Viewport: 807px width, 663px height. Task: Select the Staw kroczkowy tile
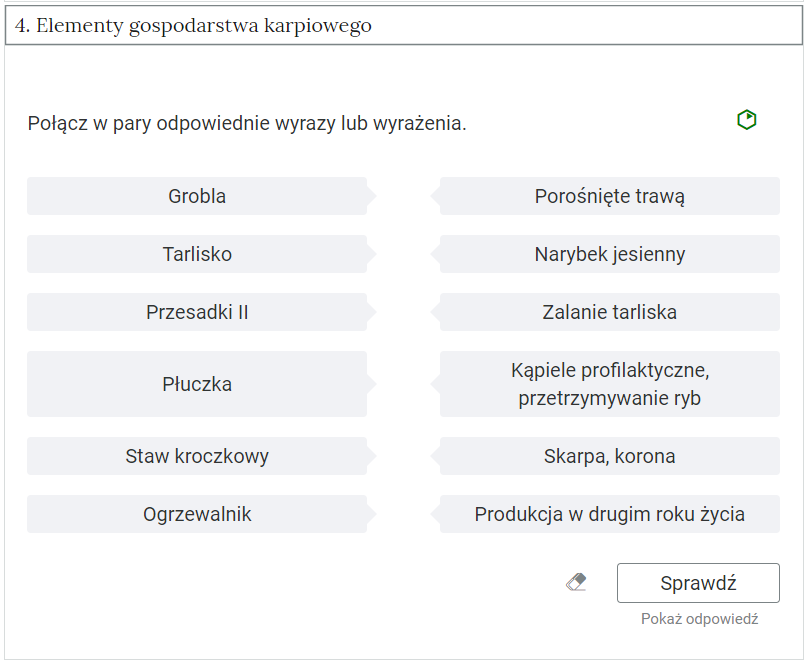click(x=197, y=456)
